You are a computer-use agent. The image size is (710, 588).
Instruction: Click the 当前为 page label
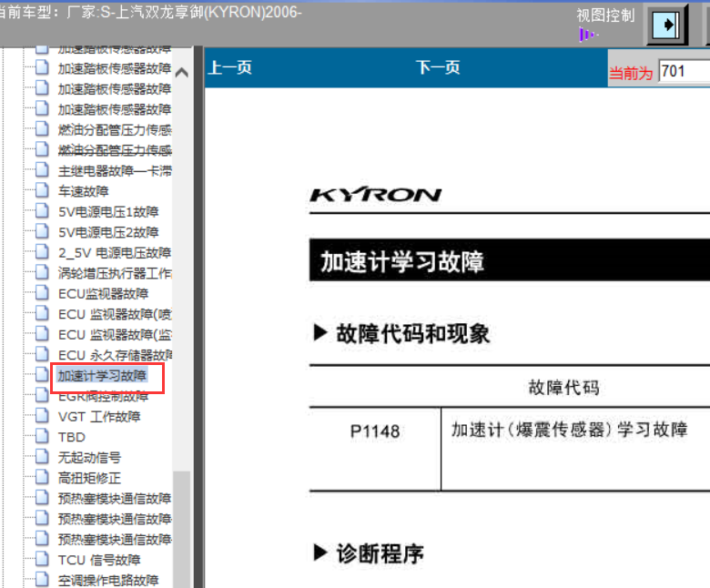[631, 73]
